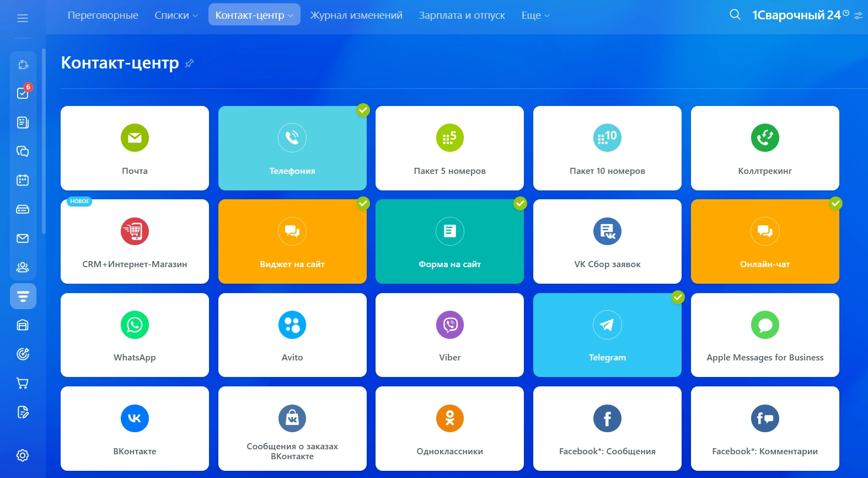Open the ВКонтакте channel card
The height and width of the screenshot is (478, 868).
(x=135, y=428)
